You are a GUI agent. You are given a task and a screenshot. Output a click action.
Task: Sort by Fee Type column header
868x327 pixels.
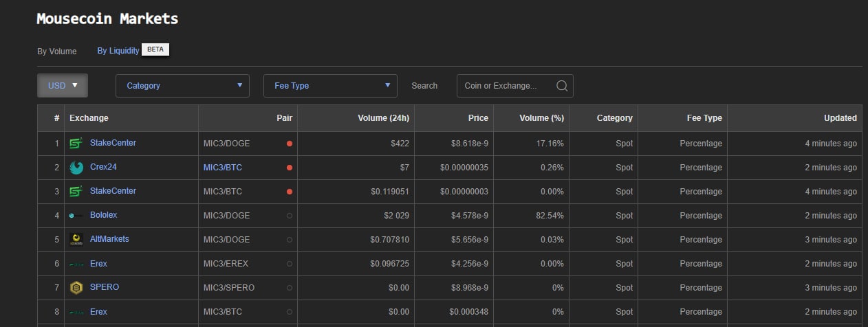682,118
